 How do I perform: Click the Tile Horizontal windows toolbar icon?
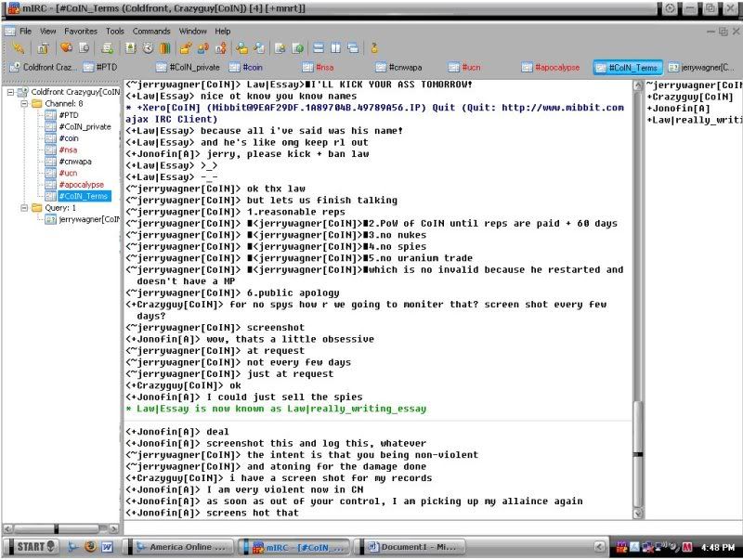(319, 47)
